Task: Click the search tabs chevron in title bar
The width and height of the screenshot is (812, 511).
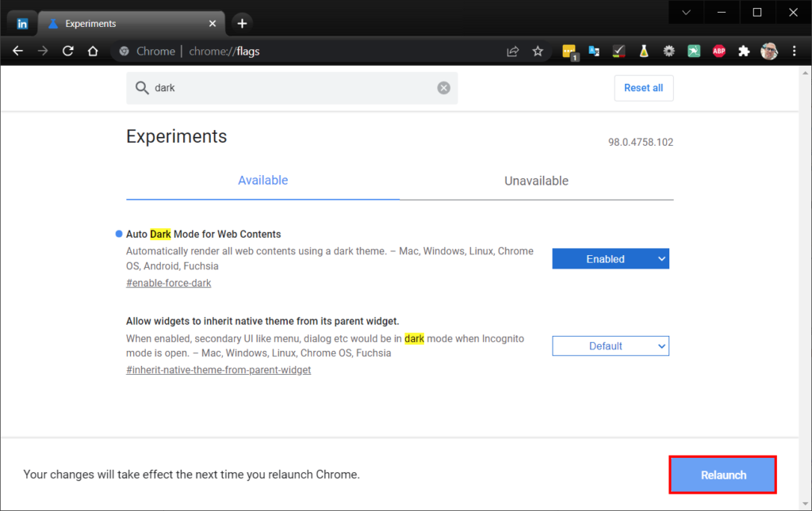Action: click(686, 13)
